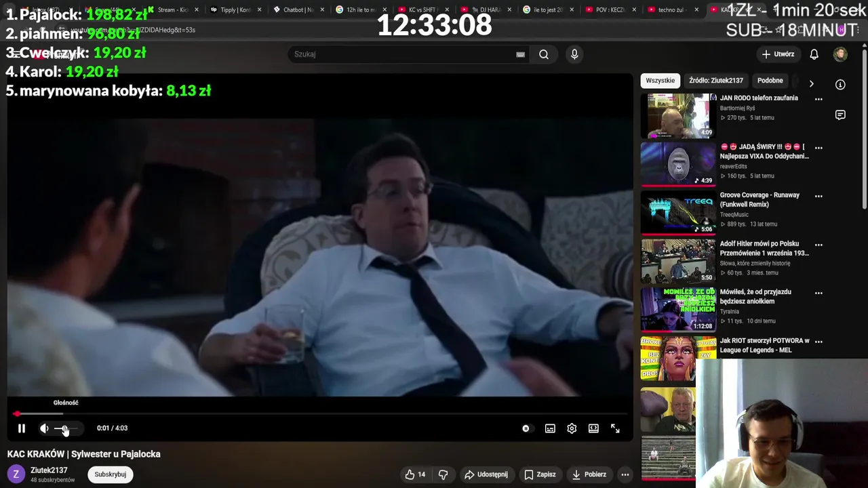Open the side panel comments icon

840,115
